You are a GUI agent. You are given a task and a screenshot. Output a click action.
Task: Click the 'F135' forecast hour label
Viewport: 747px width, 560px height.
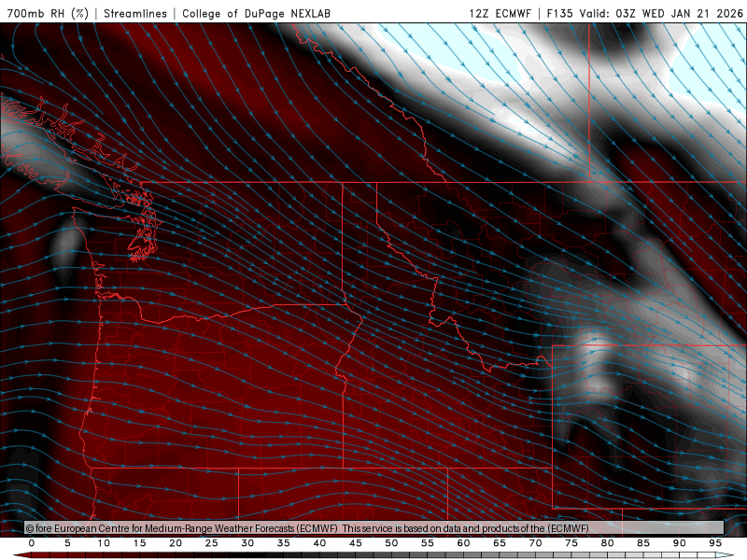click(x=559, y=13)
